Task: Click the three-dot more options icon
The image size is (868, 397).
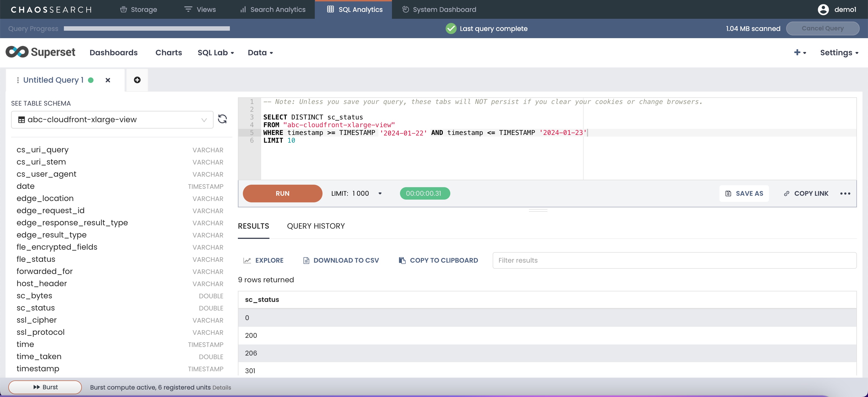Action: click(x=845, y=194)
